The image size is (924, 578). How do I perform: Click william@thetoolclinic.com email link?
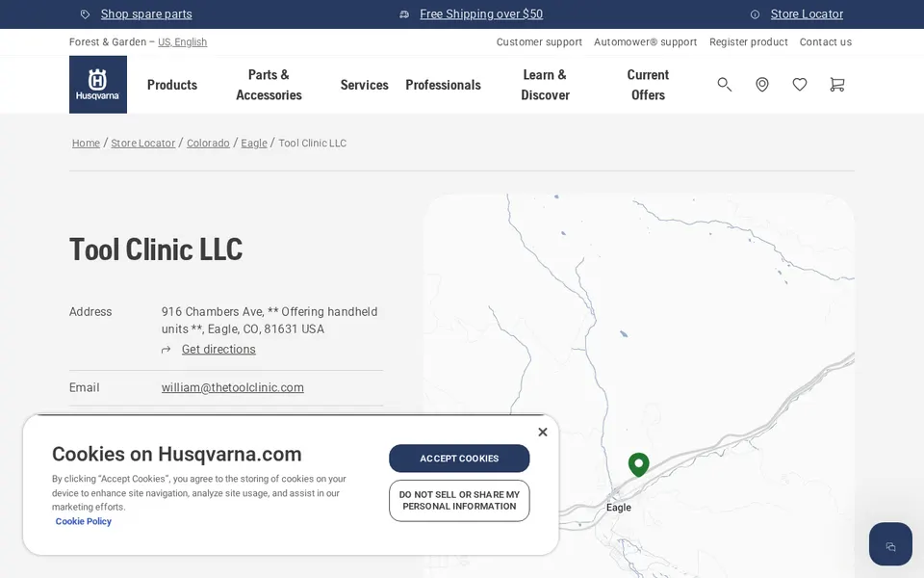click(233, 387)
